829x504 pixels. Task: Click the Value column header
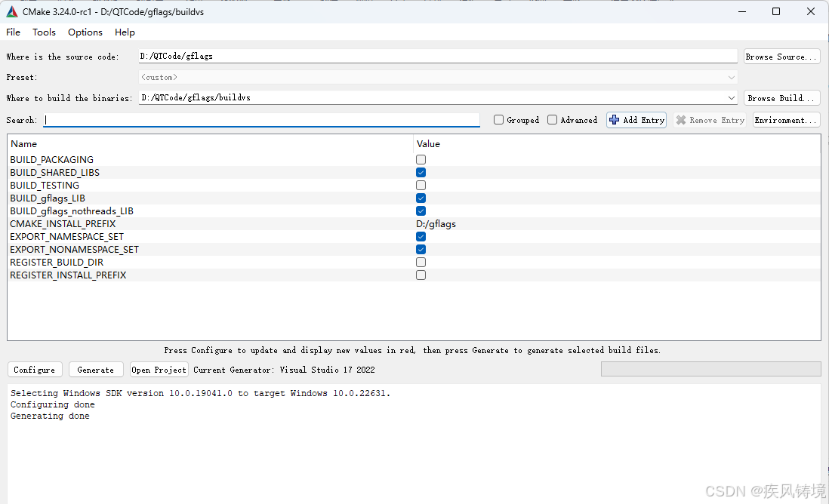coord(616,143)
